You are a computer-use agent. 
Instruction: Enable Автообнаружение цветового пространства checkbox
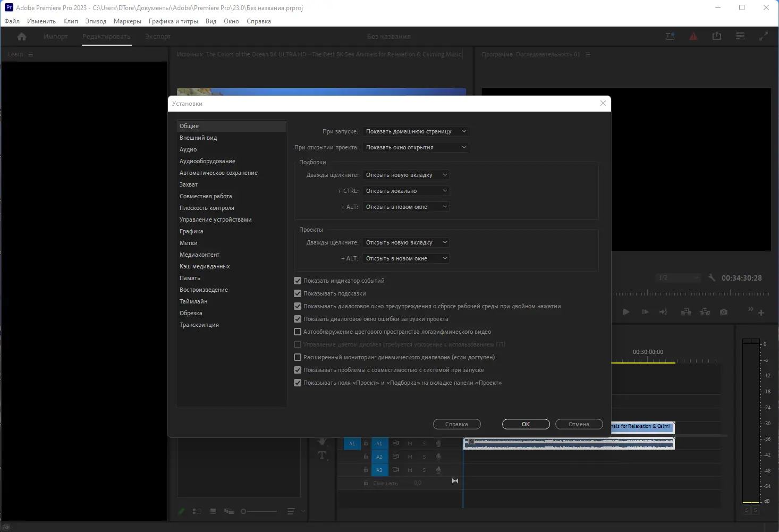(x=298, y=332)
